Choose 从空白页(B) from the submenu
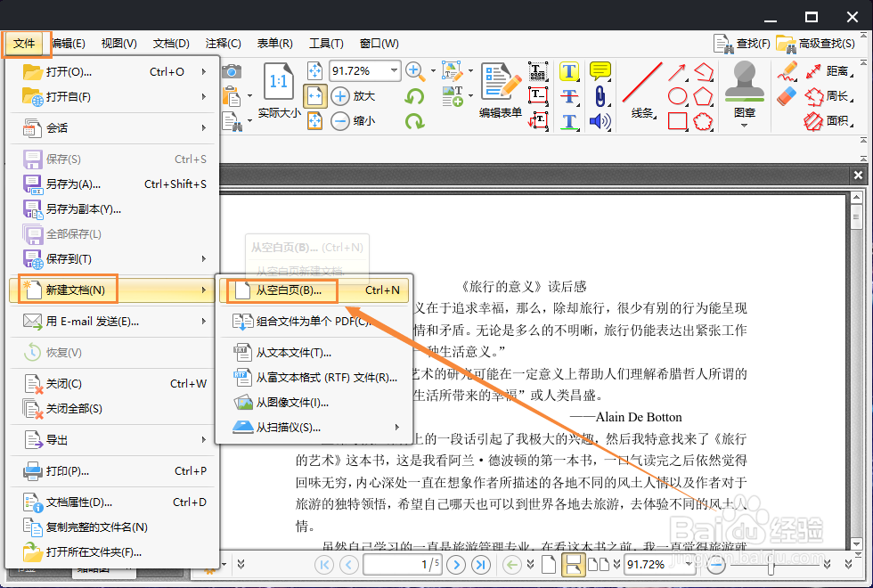The image size is (873, 588). click(285, 290)
